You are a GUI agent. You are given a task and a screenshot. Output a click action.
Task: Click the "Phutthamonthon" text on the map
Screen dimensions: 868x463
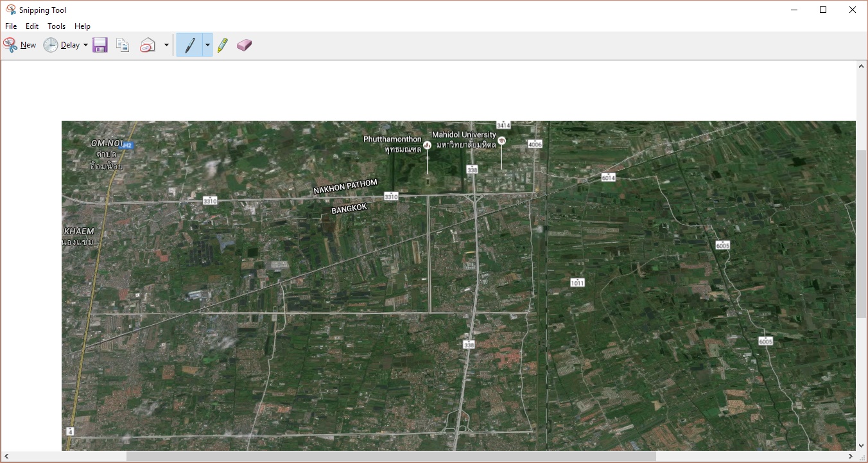[392, 139]
